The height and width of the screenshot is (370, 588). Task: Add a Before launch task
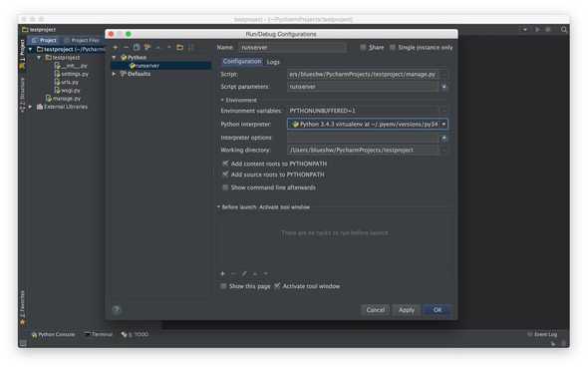click(223, 274)
